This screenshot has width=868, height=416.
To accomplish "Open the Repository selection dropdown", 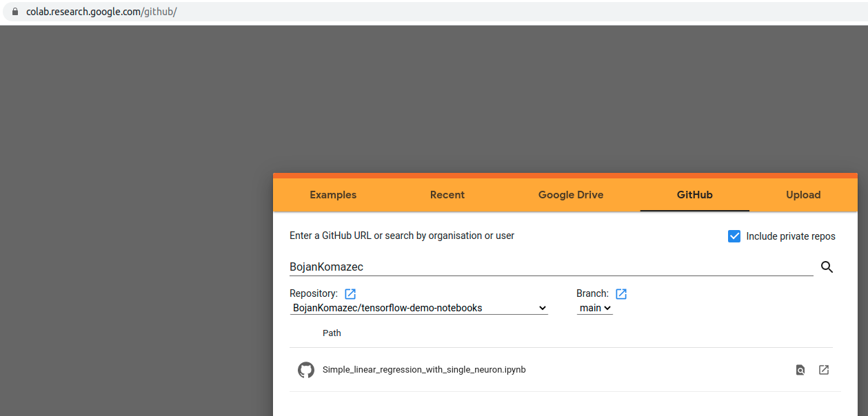I will (418, 308).
